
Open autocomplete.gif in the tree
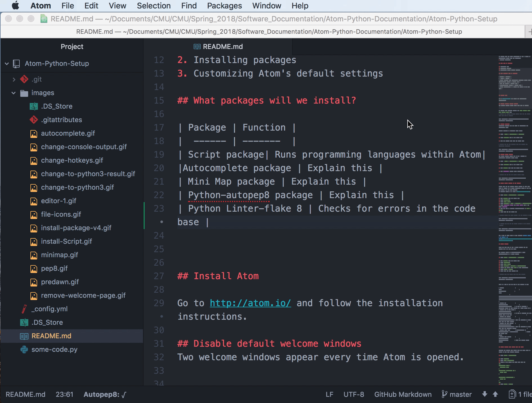[x=68, y=133]
